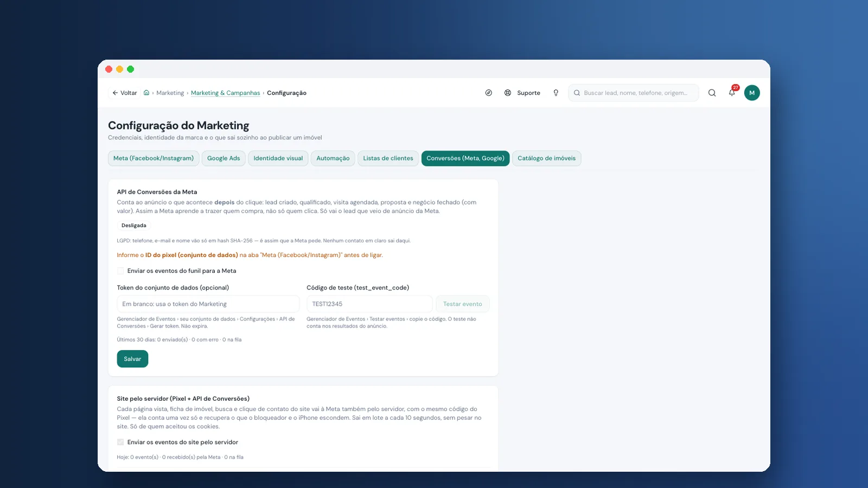Focus the Buscar lead search field

tap(634, 93)
